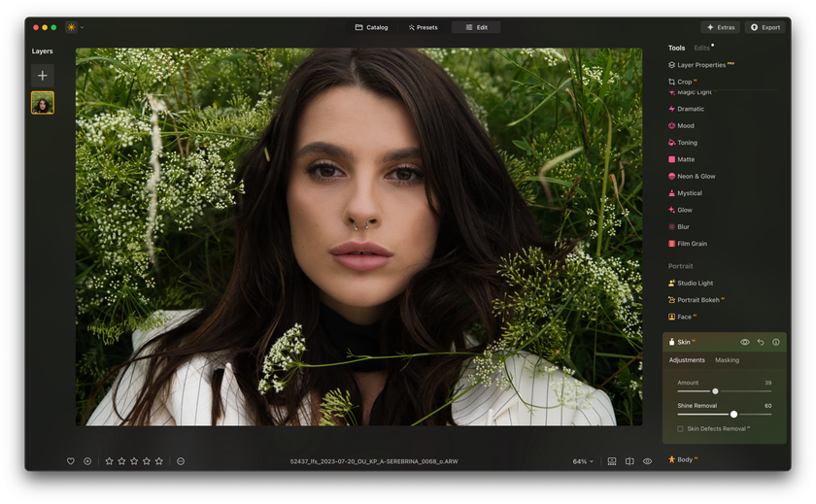
Task: Rate the photo one star
Action: [x=109, y=461]
